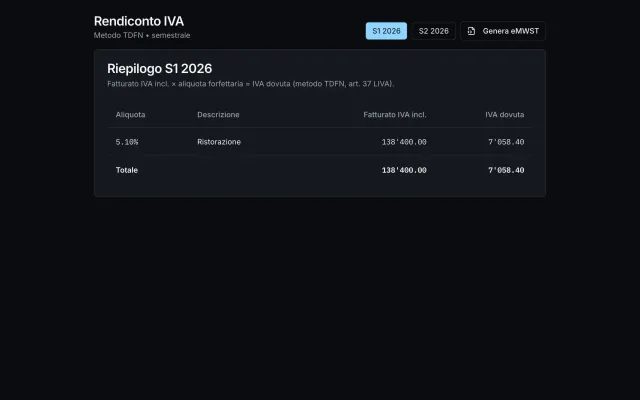Select the Ristorazione description cell
This screenshot has height=400, width=640.
pos(219,142)
